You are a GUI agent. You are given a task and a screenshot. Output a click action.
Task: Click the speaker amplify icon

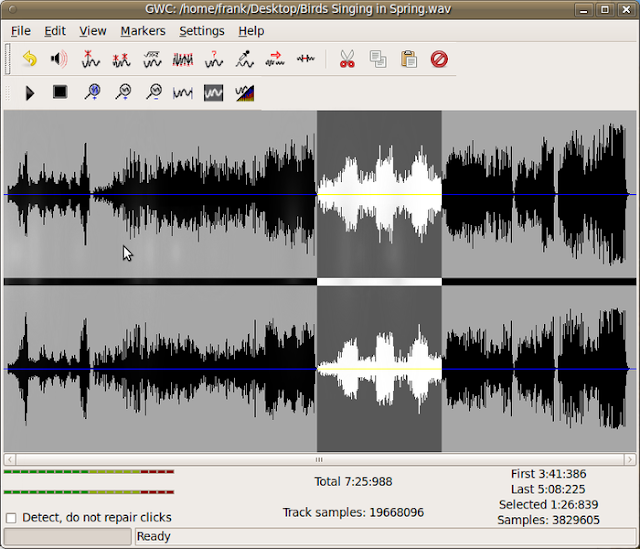[59, 60]
